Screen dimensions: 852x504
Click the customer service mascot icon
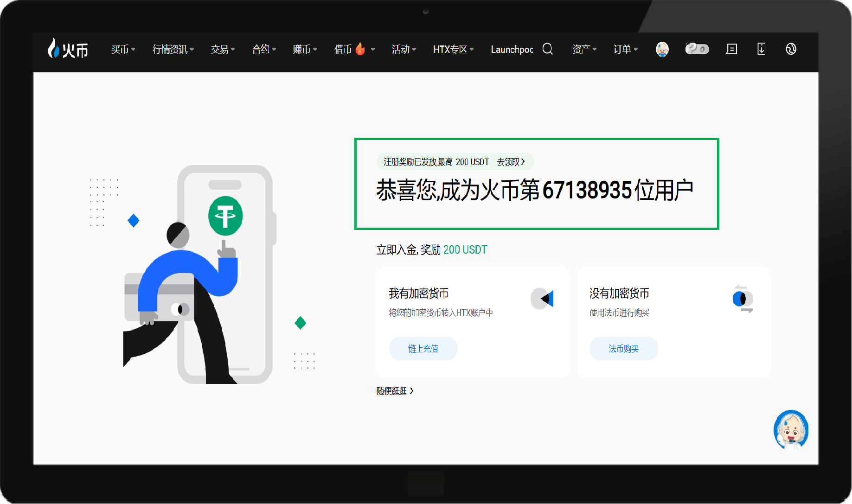pos(791,431)
